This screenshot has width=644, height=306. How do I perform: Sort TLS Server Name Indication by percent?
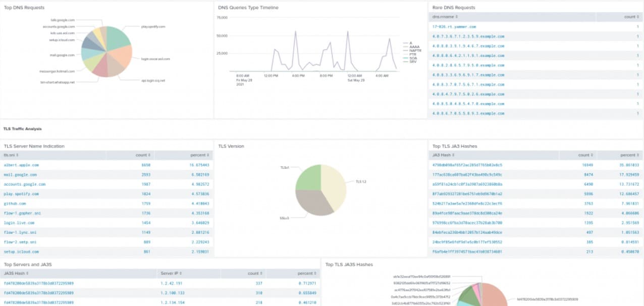coord(200,155)
